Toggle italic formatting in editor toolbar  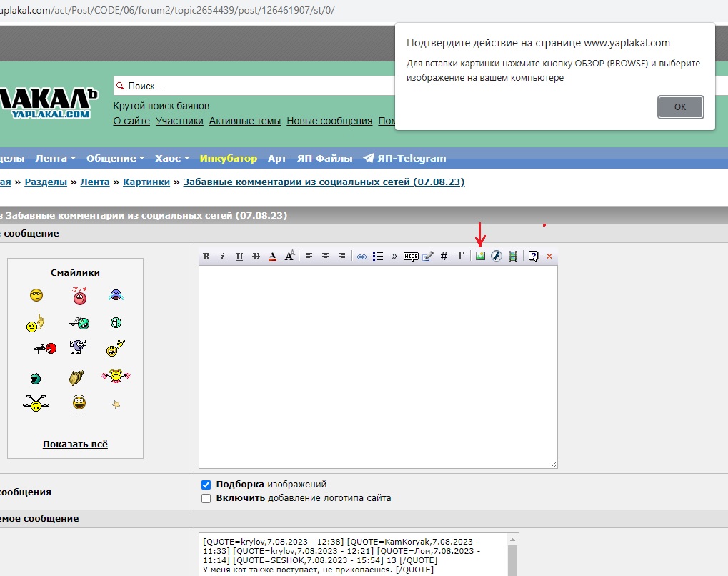coord(223,257)
